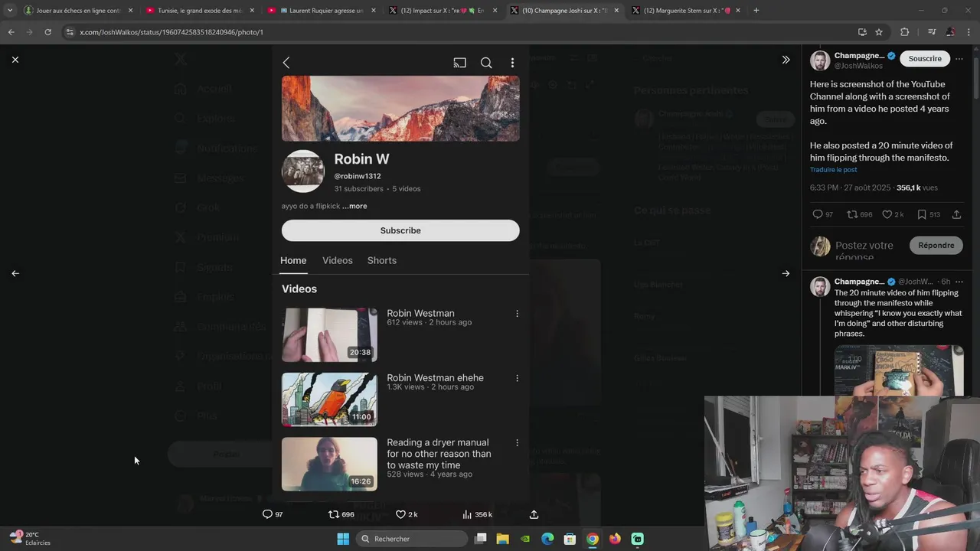Open the @JoshWalkos profile handle link
Viewport: 980px width, 551px height.
858,67
